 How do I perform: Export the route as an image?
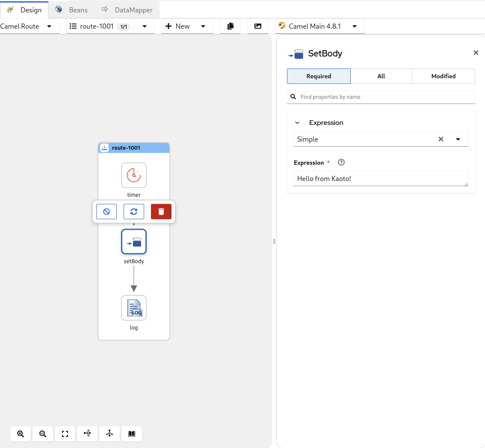coord(257,26)
